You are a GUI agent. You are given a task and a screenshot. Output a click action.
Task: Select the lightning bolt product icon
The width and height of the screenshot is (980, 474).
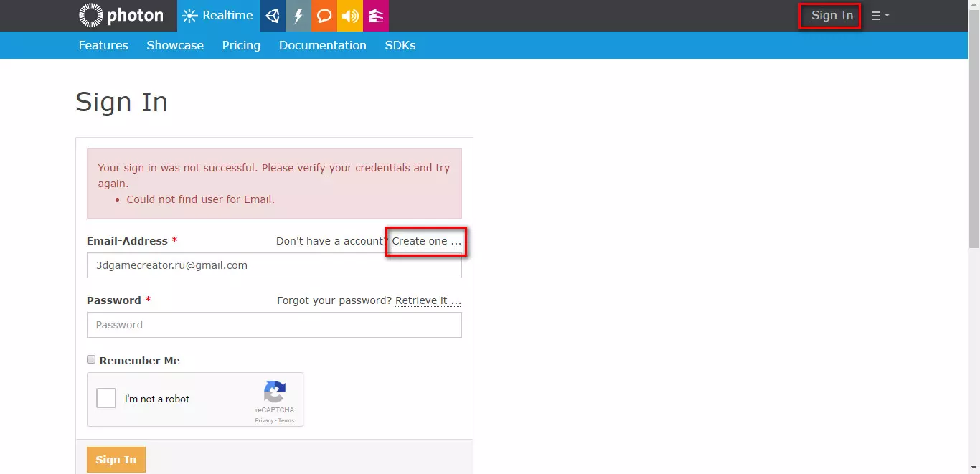coord(298,16)
